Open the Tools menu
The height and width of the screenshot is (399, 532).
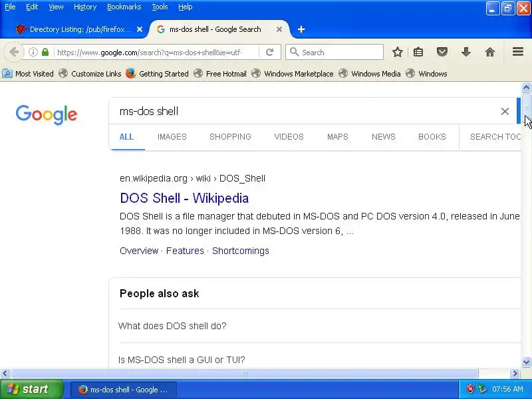coord(160,7)
